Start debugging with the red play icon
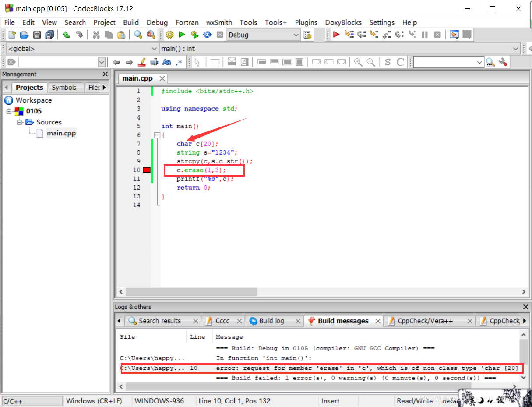Viewport: 532px width, 407px height. pyautogui.click(x=336, y=35)
